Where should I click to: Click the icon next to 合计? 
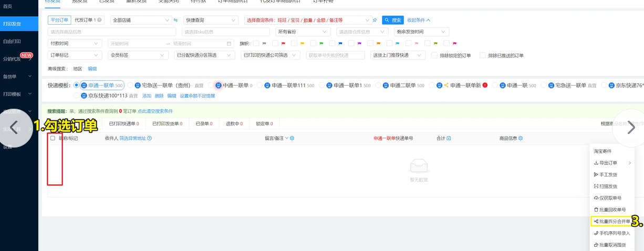(449, 138)
